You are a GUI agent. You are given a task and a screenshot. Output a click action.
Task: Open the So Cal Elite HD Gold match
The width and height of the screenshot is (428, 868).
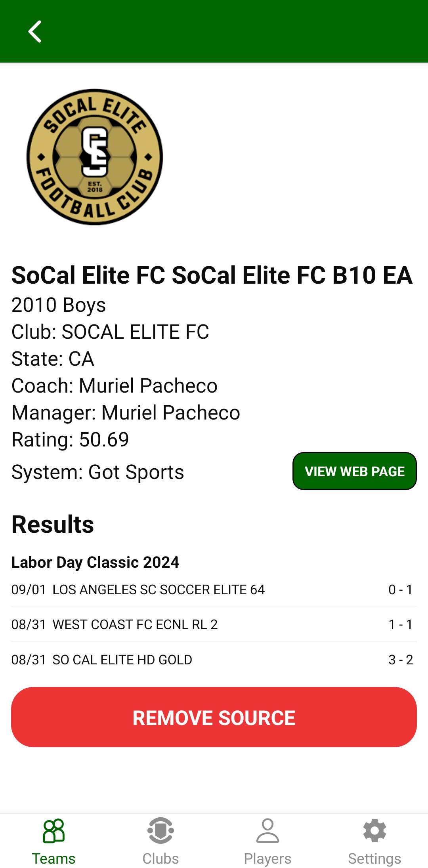pos(122,660)
